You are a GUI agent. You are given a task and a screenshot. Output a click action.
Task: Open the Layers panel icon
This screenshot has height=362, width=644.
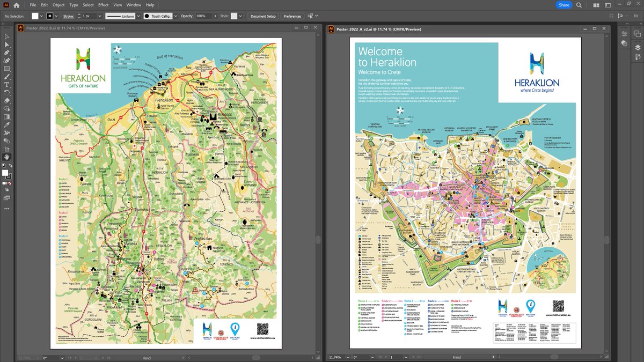[638, 47]
